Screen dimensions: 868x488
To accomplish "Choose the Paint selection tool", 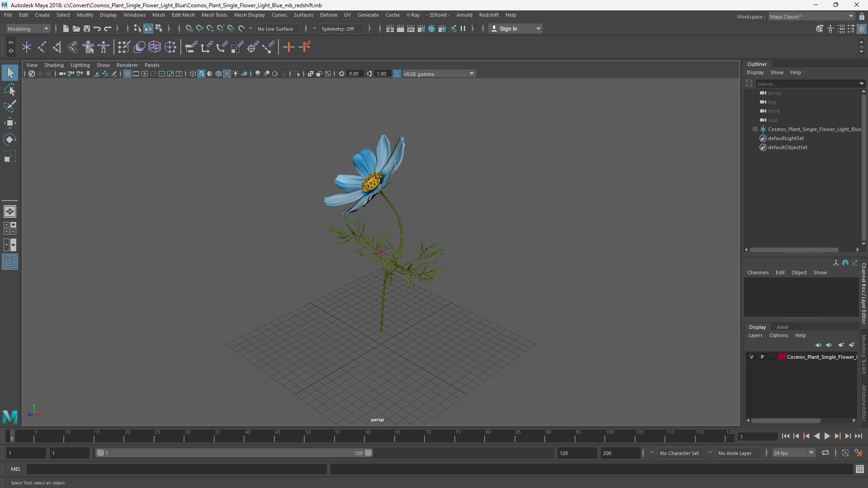I will coord(10,106).
